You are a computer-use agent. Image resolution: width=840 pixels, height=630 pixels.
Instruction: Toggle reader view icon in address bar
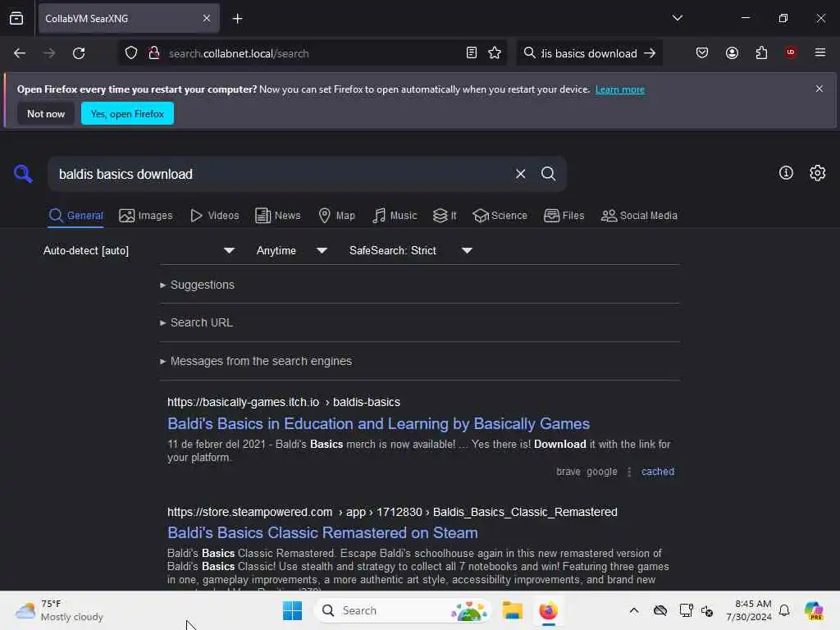pyautogui.click(x=472, y=53)
